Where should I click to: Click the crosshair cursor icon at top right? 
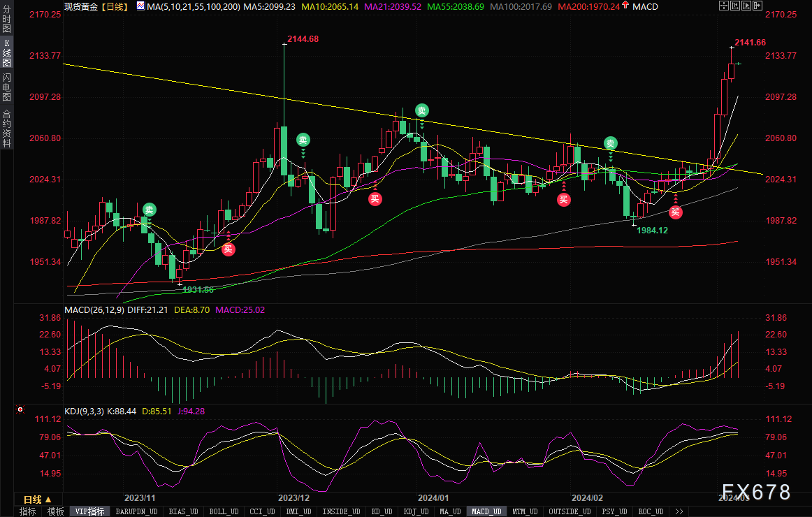(724, 6)
